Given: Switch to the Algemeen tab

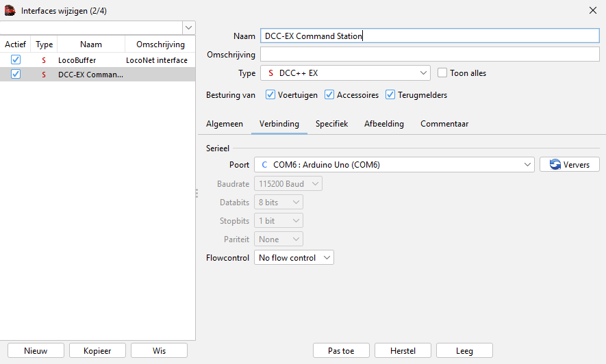Looking at the screenshot, I should (x=225, y=124).
